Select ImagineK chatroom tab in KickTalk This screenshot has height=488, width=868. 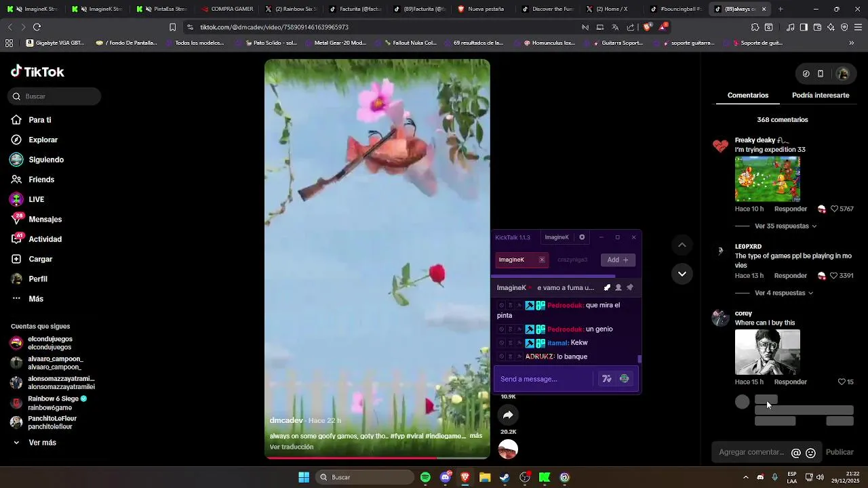tap(521, 260)
